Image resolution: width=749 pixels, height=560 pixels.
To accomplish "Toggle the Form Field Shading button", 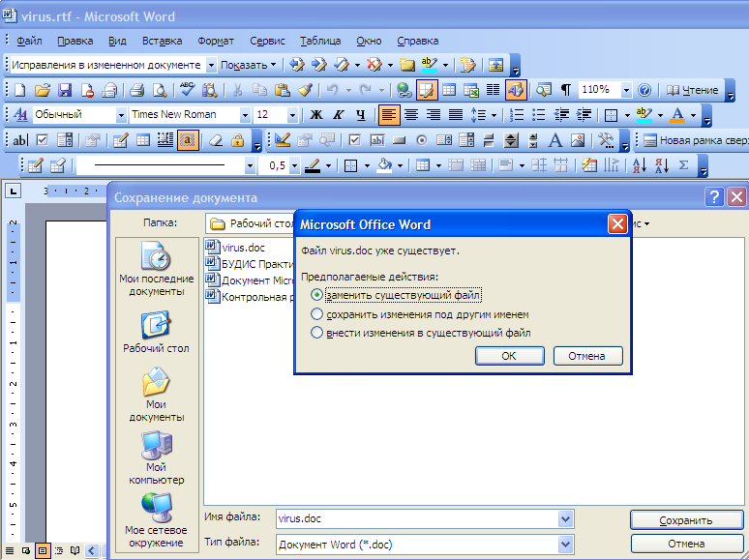I will [x=188, y=140].
